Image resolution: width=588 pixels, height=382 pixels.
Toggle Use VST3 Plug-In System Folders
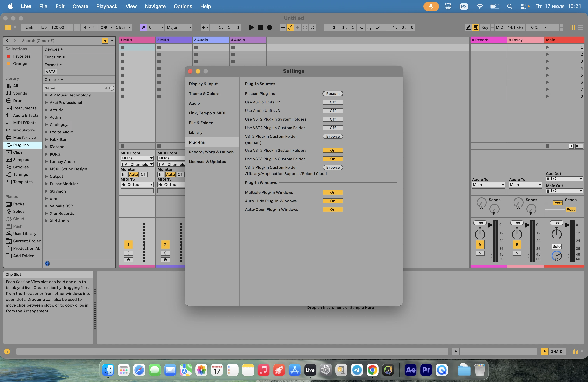coord(333,151)
